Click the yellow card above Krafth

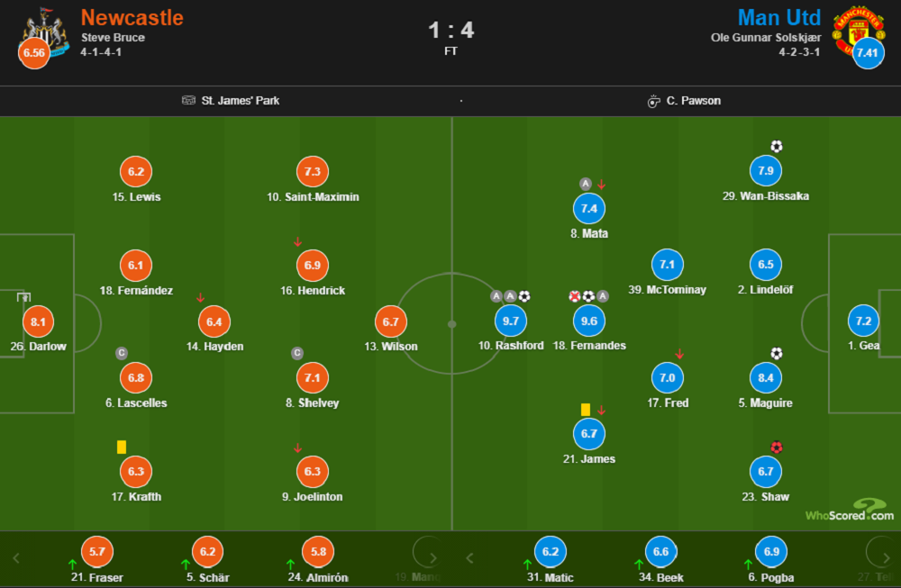click(x=122, y=447)
